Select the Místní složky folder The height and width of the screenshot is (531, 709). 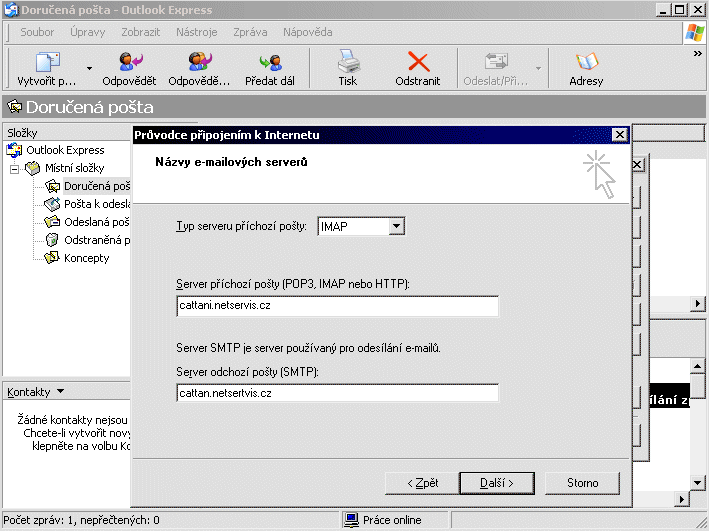tap(74, 168)
